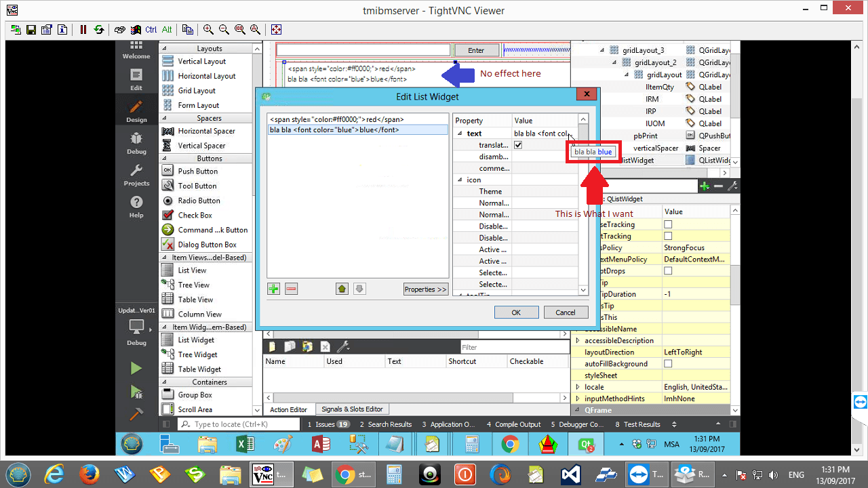Collapse the icon property group
The image size is (868, 488).
[x=460, y=180]
